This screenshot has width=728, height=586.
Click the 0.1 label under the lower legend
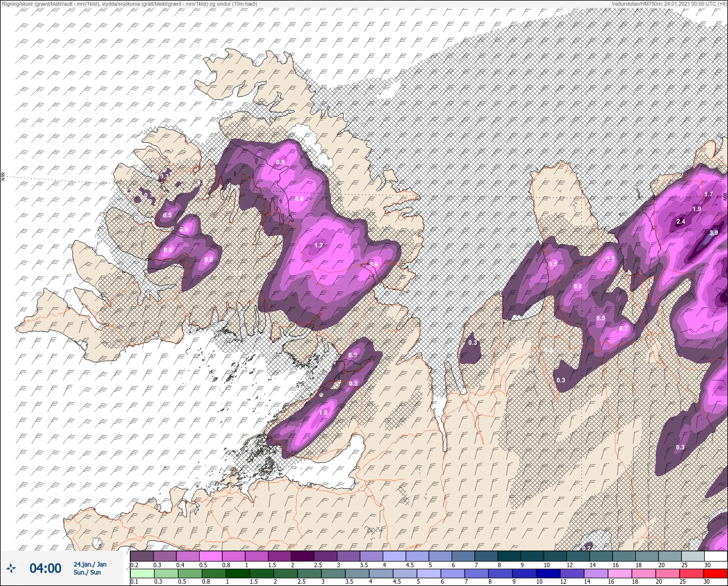[x=134, y=581]
